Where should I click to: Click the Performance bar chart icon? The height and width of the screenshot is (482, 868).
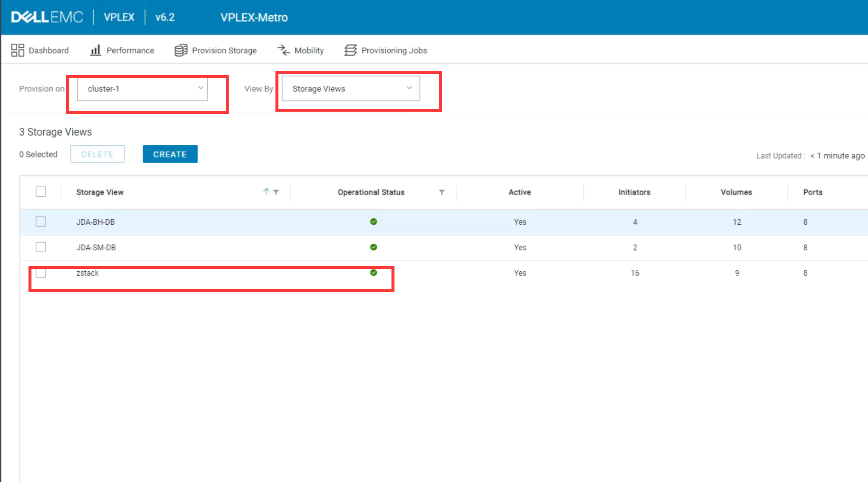coord(96,50)
